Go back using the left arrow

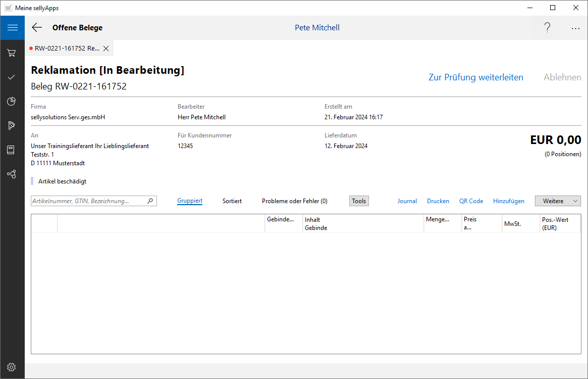pos(37,28)
